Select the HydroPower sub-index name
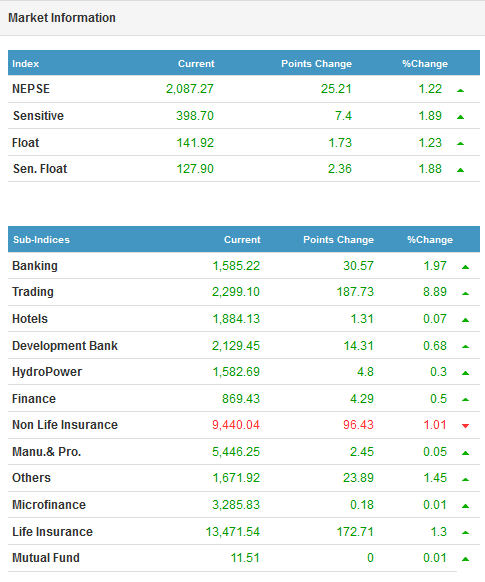The image size is (485, 582). [47, 372]
